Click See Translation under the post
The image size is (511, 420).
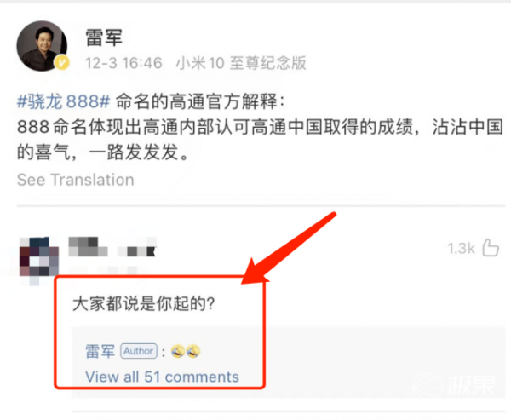76,180
